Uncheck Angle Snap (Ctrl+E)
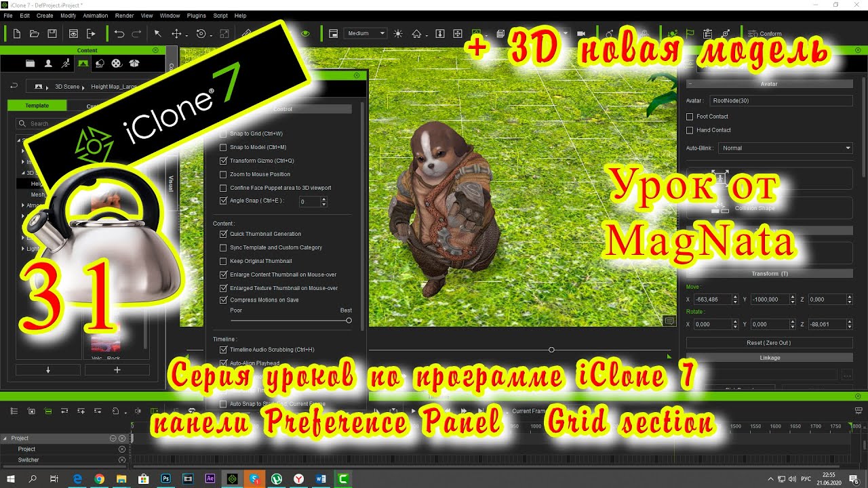The height and width of the screenshot is (488, 868). pos(224,201)
